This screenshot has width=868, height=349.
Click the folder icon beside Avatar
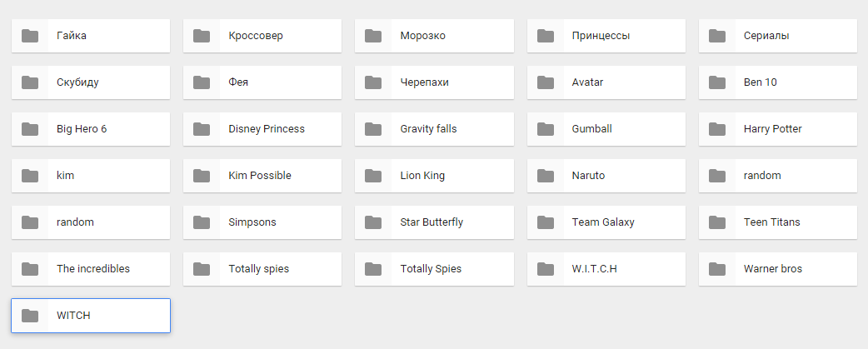tap(546, 82)
